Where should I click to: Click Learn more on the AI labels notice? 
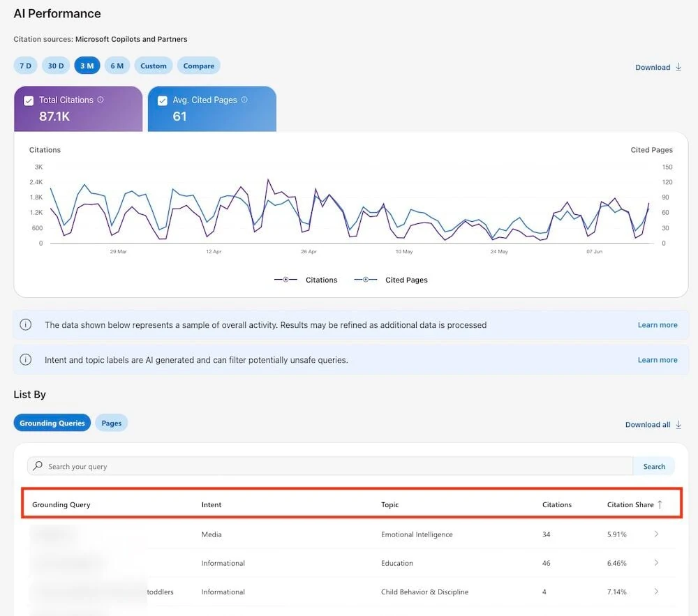(658, 360)
